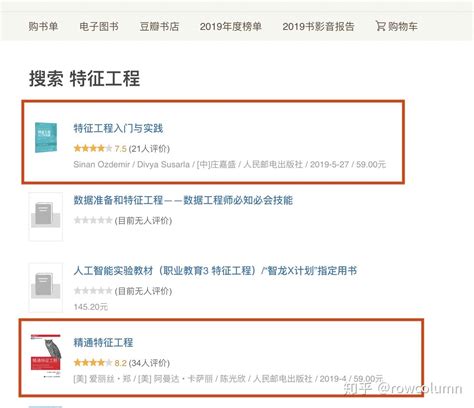Open the 购书单 menu item
This screenshot has width=474, height=408.
43,26
